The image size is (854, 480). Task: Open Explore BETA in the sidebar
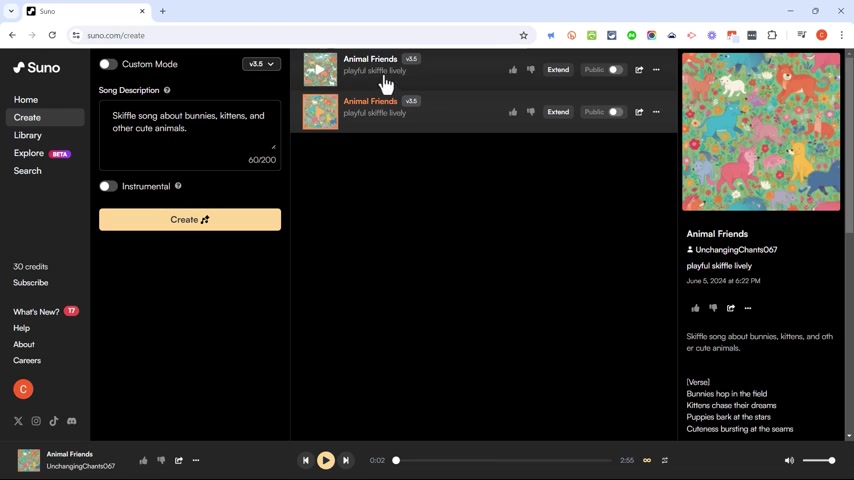click(x=42, y=153)
